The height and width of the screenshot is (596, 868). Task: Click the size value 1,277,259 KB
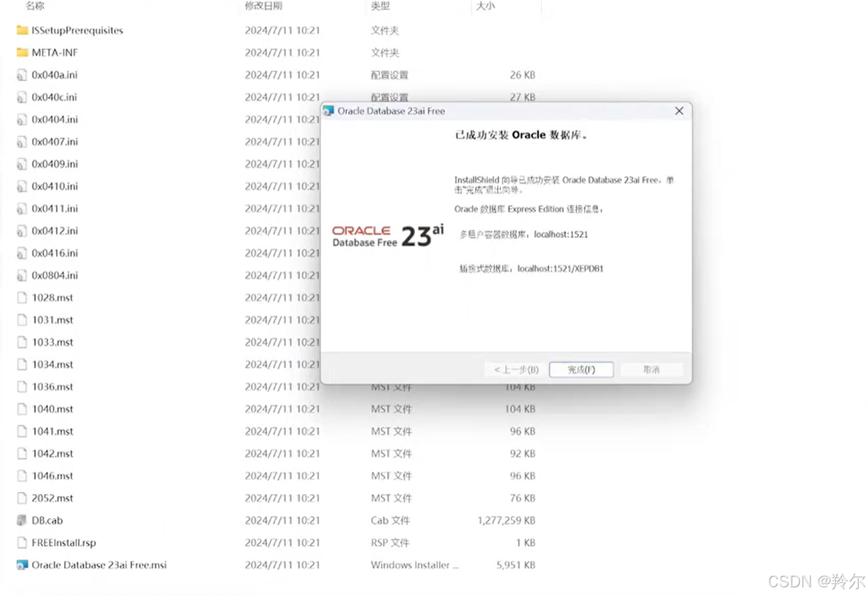coord(506,521)
